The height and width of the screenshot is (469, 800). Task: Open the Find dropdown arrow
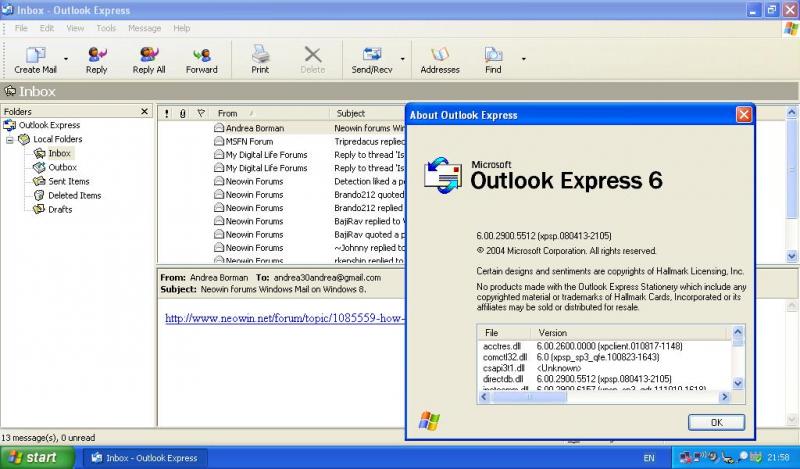click(523, 59)
